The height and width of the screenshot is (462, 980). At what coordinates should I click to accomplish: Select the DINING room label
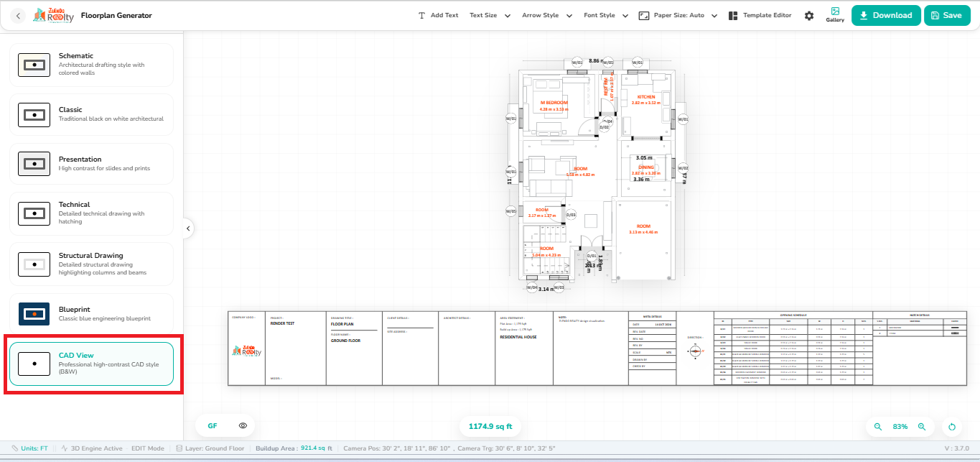[x=645, y=167]
